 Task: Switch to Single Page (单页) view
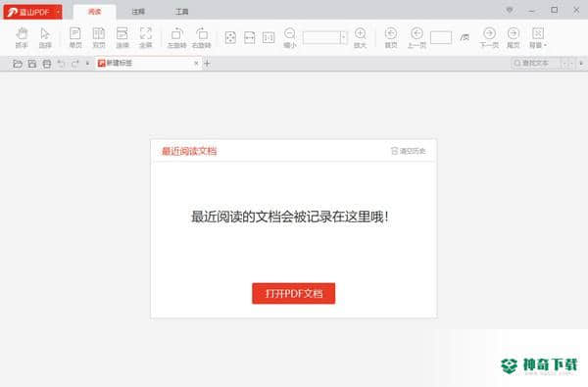pyautogui.click(x=75, y=37)
